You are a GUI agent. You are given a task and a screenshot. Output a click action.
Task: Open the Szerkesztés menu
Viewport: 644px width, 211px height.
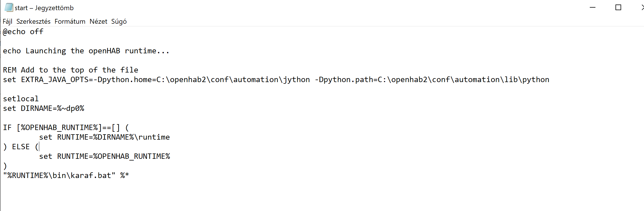pyautogui.click(x=33, y=21)
